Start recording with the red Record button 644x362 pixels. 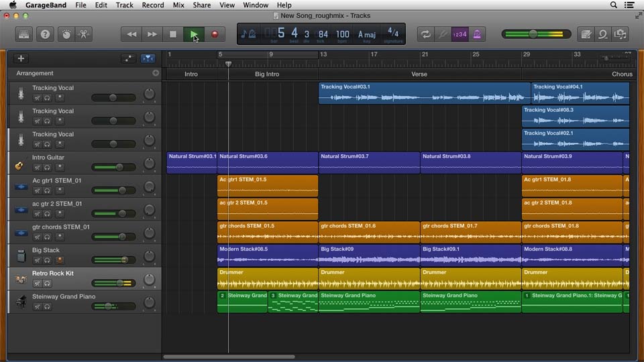click(215, 34)
